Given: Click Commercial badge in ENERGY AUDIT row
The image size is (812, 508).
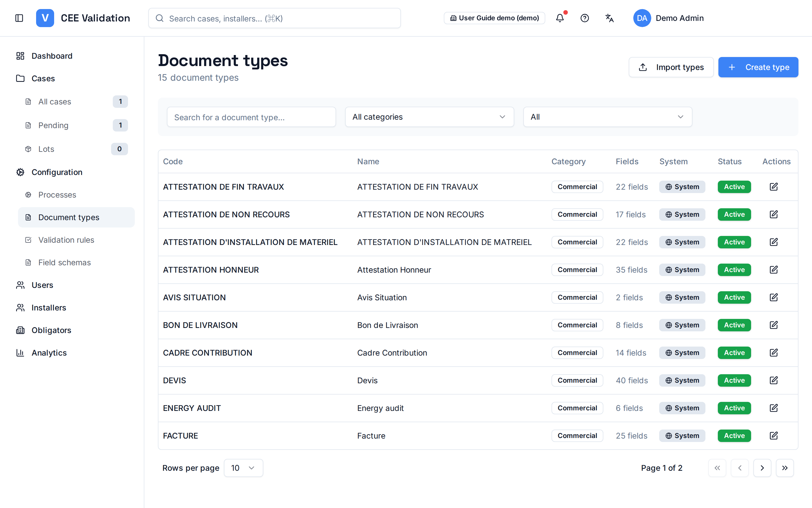Looking at the screenshot, I should point(577,408).
